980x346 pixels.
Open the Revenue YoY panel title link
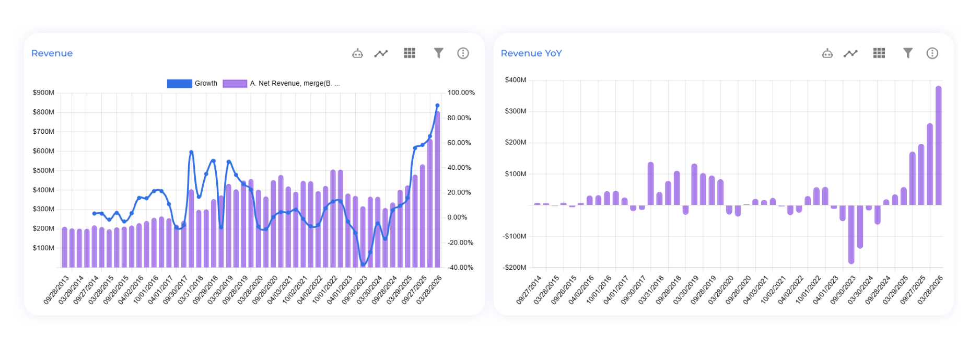click(x=531, y=53)
